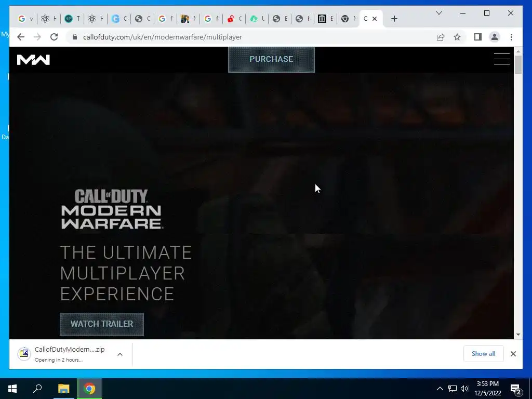
Task: Switch to the museum building favicon tab
Action: click(325, 19)
